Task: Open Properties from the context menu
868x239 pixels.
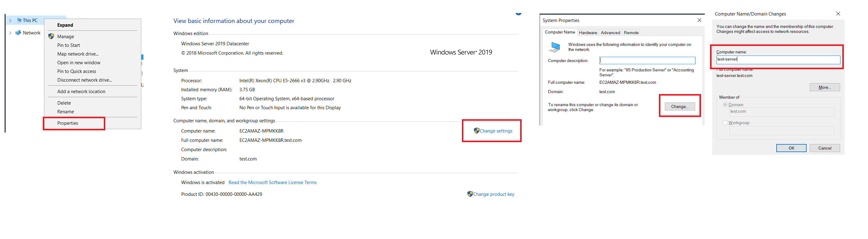Action: point(92,123)
